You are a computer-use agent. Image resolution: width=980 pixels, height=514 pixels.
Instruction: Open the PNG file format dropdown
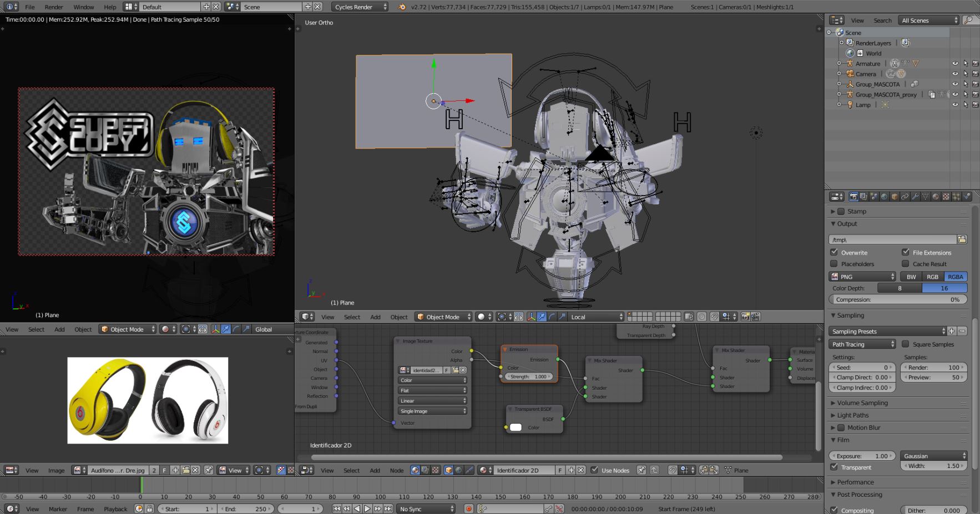pos(862,277)
